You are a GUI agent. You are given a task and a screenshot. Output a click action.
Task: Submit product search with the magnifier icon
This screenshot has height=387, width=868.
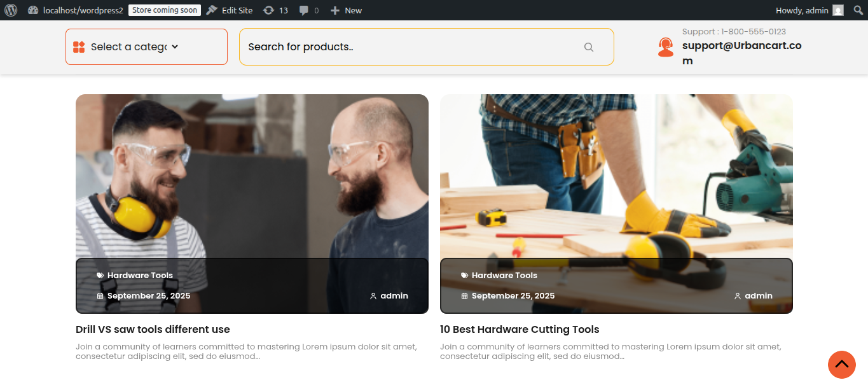[589, 47]
